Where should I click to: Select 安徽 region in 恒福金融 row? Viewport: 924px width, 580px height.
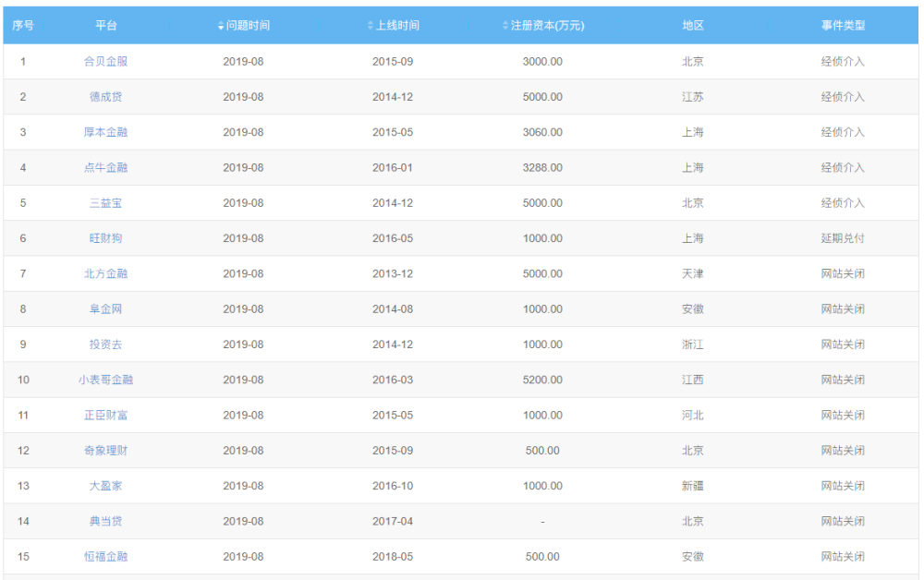click(x=693, y=556)
